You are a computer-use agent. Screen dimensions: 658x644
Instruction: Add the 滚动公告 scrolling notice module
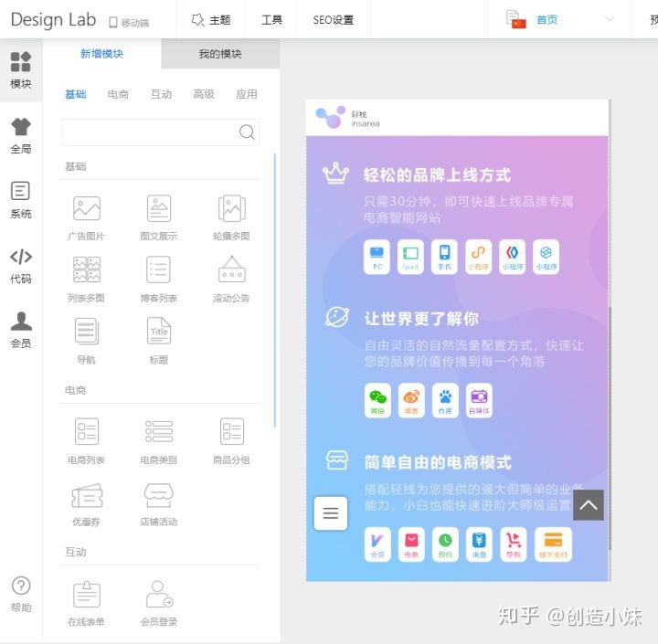pyautogui.click(x=231, y=280)
